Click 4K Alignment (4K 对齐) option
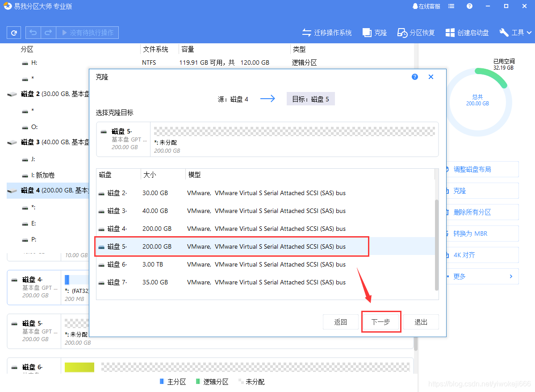This screenshot has height=392, width=535. (x=482, y=255)
